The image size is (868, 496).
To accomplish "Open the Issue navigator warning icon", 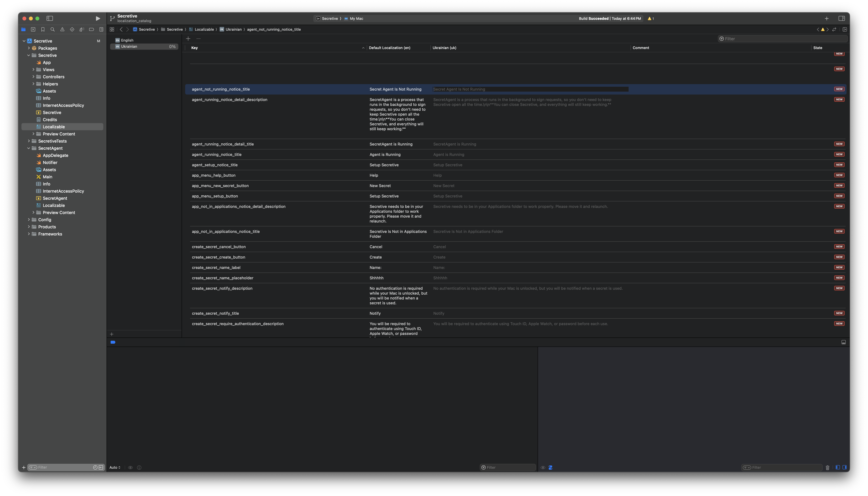I will point(62,29).
